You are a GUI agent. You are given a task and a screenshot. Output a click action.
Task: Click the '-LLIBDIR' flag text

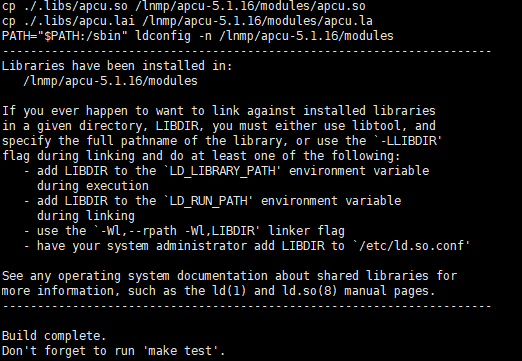(409, 141)
